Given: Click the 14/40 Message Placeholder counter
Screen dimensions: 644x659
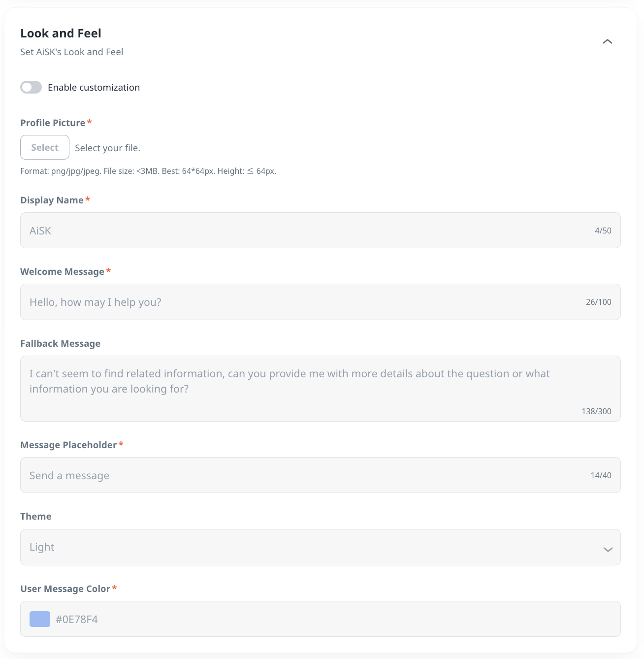Looking at the screenshot, I should pos(601,475).
